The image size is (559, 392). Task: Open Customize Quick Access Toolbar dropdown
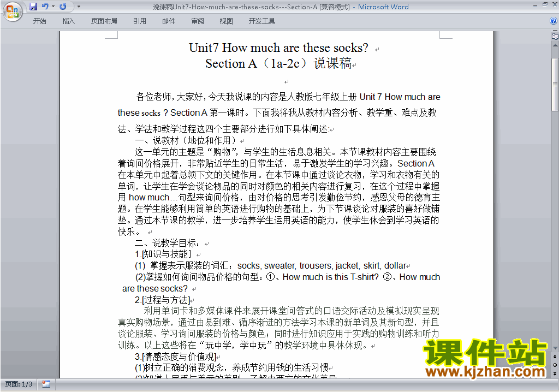point(79,7)
